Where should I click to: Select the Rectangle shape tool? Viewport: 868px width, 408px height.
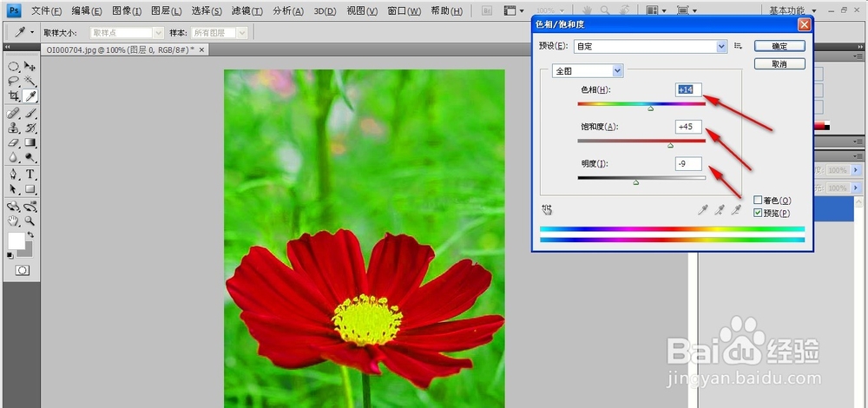tap(30, 188)
